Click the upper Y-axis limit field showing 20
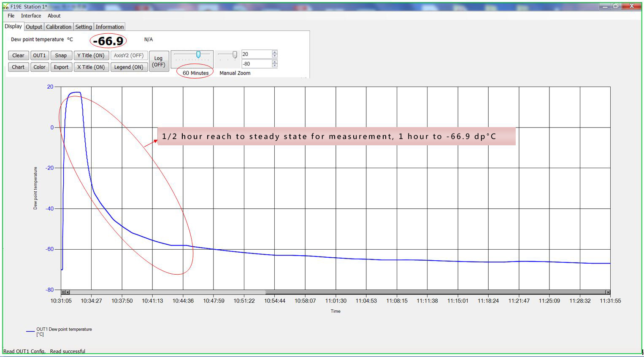The height and width of the screenshot is (357, 644). click(x=257, y=54)
